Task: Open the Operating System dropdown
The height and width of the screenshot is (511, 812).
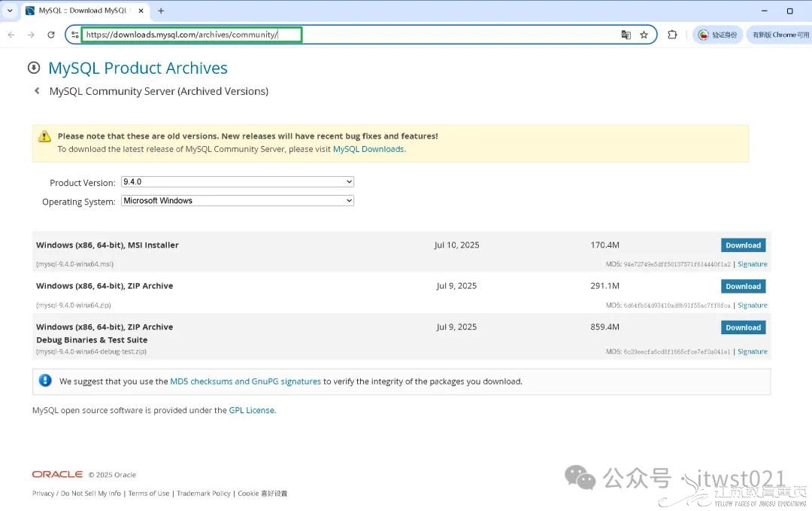Action: pos(237,201)
